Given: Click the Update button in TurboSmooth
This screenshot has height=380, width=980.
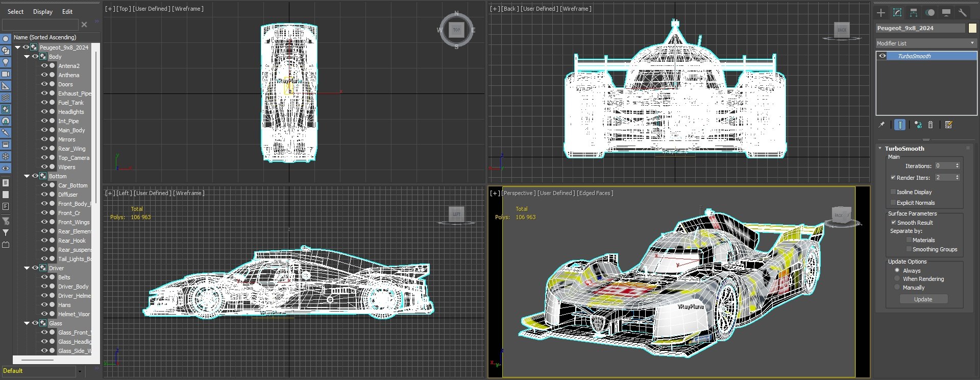Looking at the screenshot, I should pyautogui.click(x=923, y=299).
